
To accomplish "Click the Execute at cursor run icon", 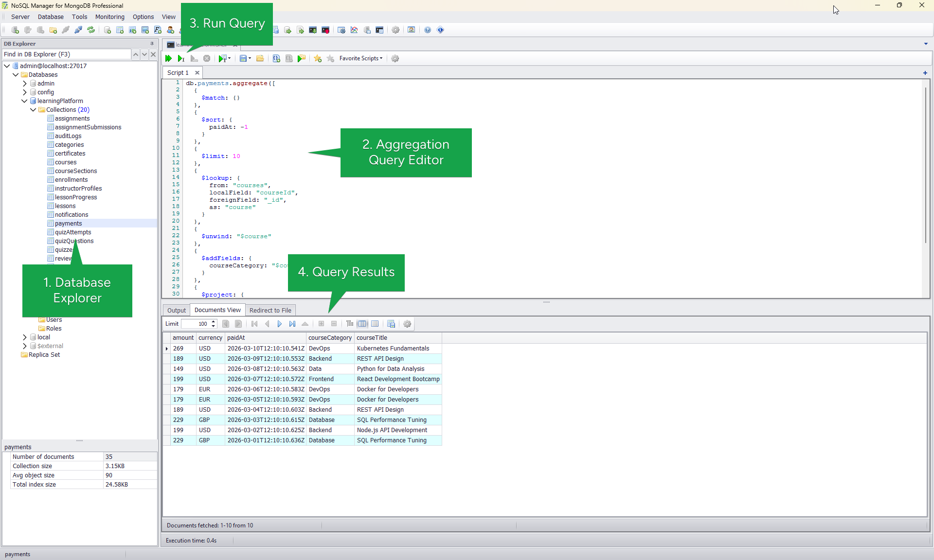I will click(x=181, y=58).
